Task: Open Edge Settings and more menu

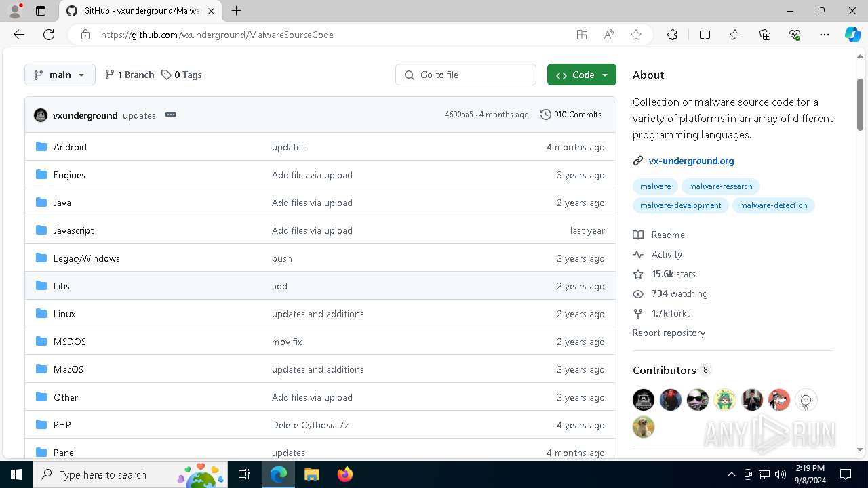Action: [x=825, y=35]
